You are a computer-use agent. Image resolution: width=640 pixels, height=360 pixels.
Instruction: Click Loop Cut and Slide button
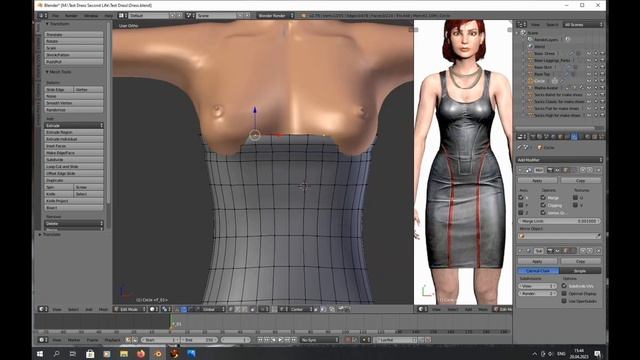[74, 167]
